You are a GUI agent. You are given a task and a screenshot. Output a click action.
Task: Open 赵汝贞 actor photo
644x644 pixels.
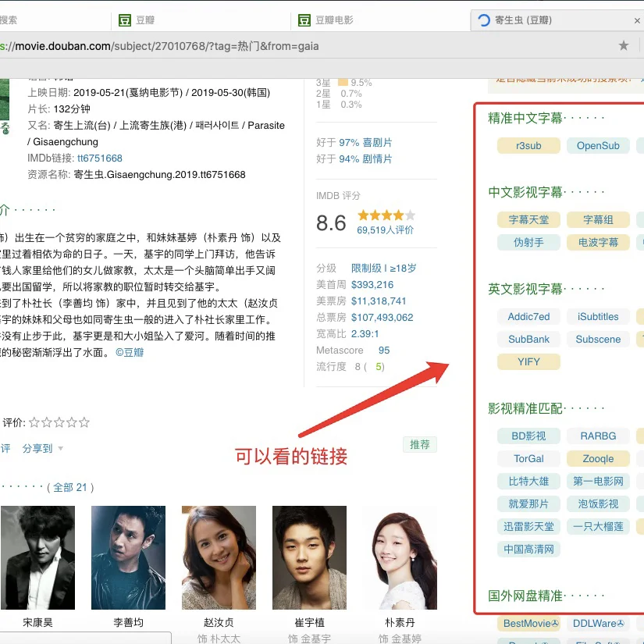click(219, 557)
